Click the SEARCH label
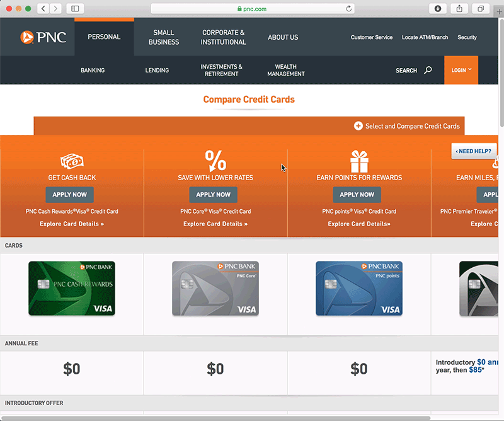The width and height of the screenshot is (504, 421). tap(406, 71)
